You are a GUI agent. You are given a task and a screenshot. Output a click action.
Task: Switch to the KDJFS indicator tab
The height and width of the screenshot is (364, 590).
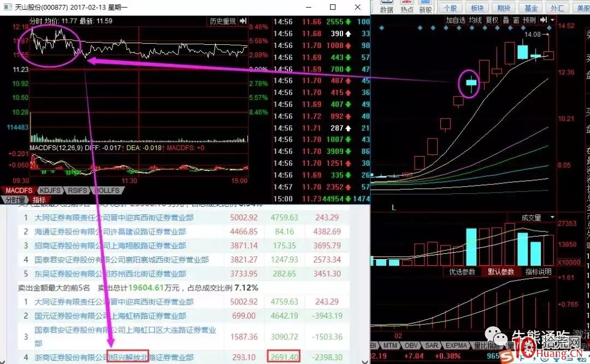(50, 190)
